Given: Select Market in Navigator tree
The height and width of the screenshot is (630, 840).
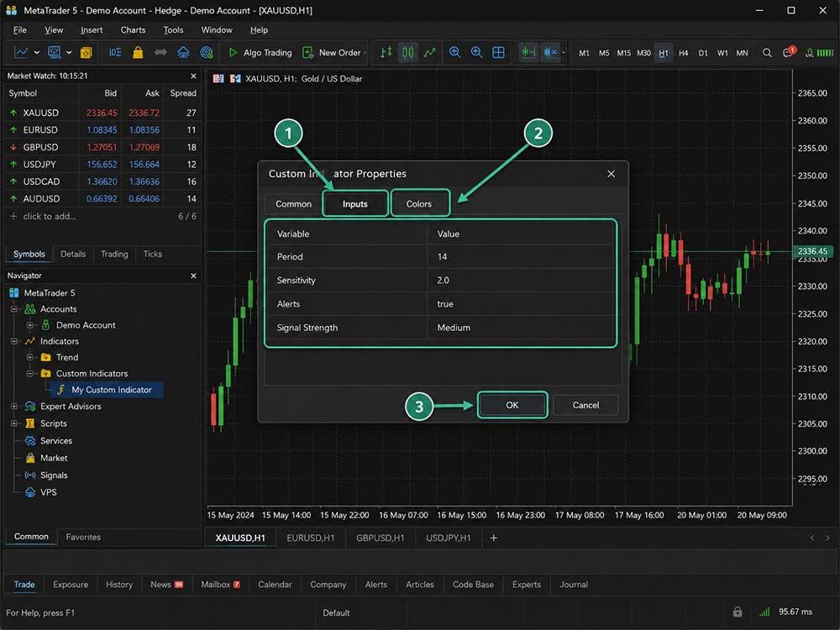Looking at the screenshot, I should pyautogui.click(x=54, y=458).
